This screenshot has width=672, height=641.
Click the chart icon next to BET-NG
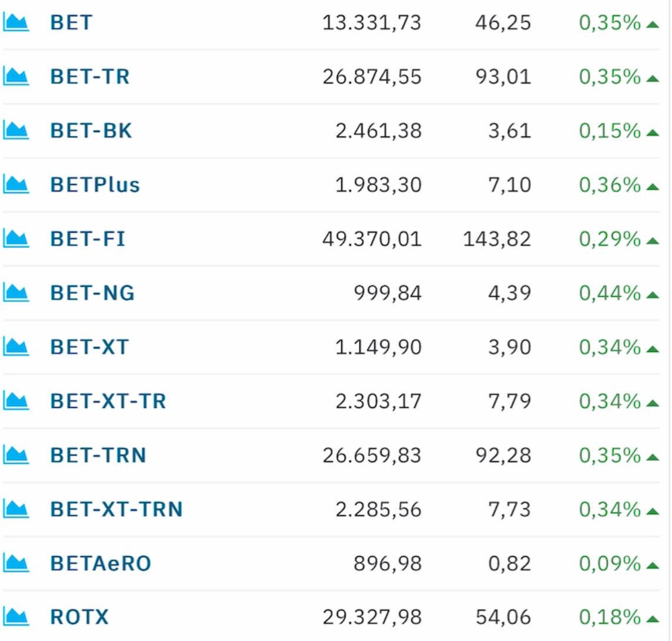tap(16, 293)
